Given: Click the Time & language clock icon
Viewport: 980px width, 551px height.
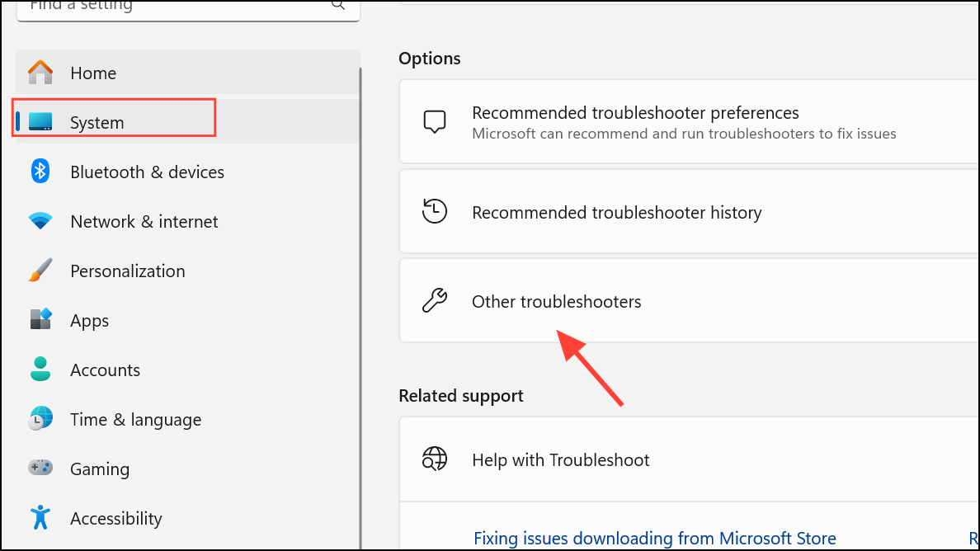Looking at the screenshot, I should point(40,419).
